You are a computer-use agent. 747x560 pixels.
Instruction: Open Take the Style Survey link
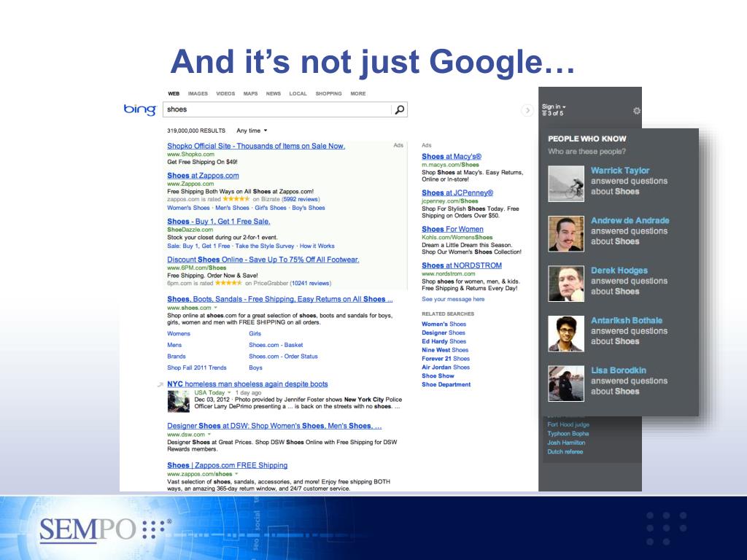pos(265,246)
